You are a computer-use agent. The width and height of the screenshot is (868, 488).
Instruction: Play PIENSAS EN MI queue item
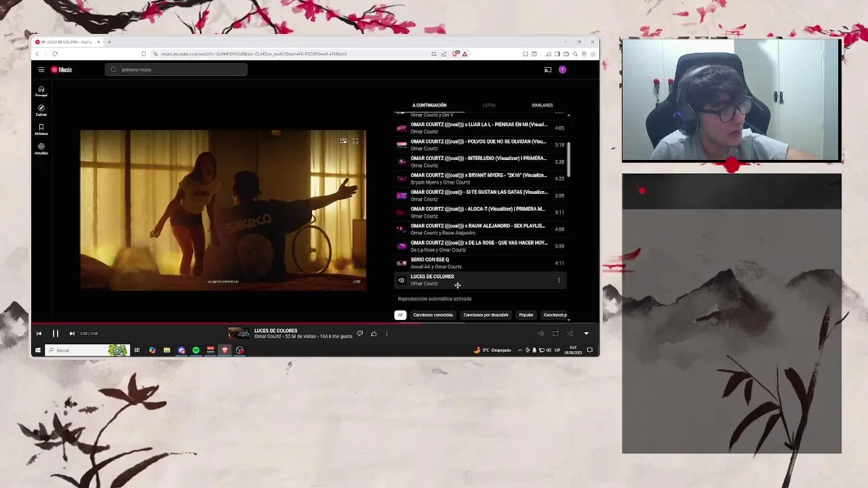(480, 128)
